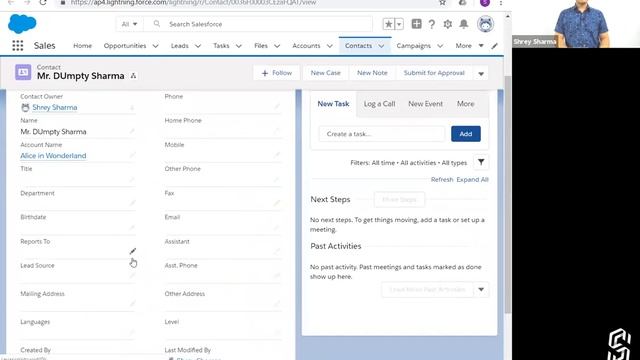
Task: Click the Expand All link
Action: [472, 180]
